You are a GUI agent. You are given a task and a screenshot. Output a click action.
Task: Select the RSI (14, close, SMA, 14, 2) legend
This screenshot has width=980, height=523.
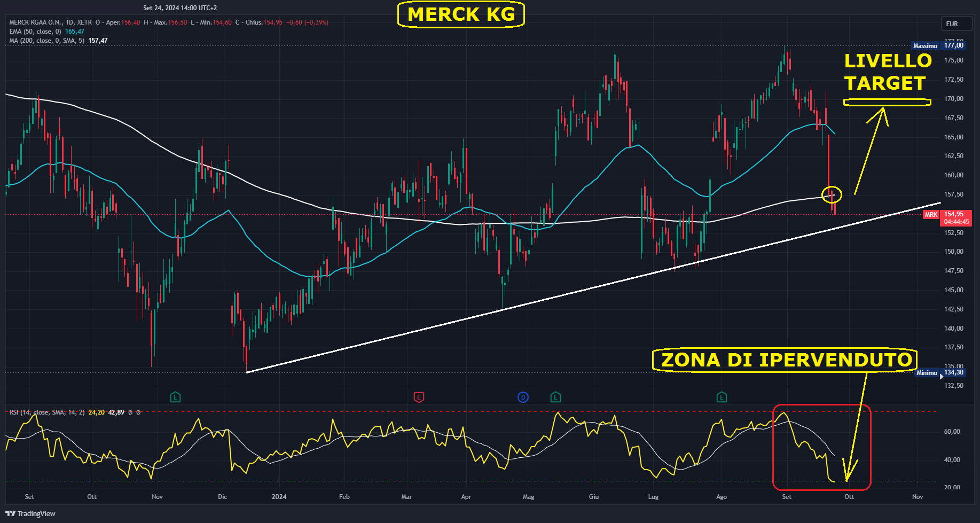[x=46, y=412]
